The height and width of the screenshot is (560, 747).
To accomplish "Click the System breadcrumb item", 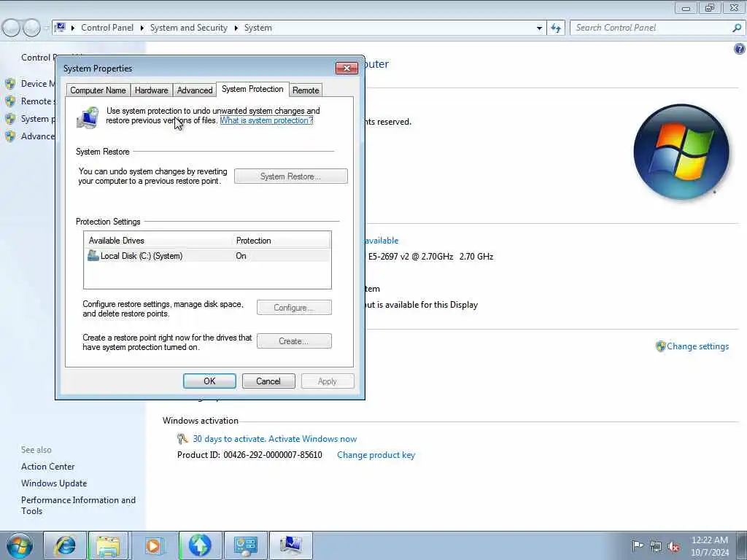I will click(258, 28).
